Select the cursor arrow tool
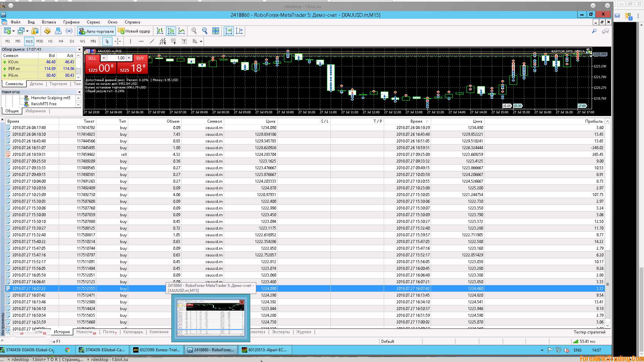The height and width of the screenshot is (362, 644). click(x=107, y=41)
